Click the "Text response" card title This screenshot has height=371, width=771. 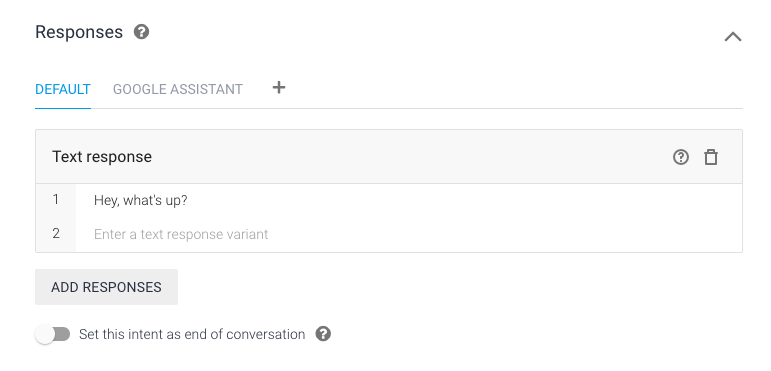click(102, 157)
